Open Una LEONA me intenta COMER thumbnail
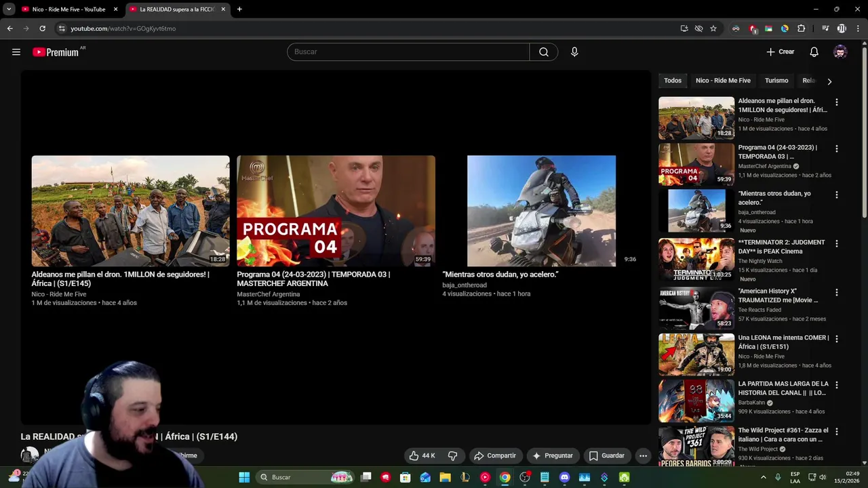 click(696, 354)
